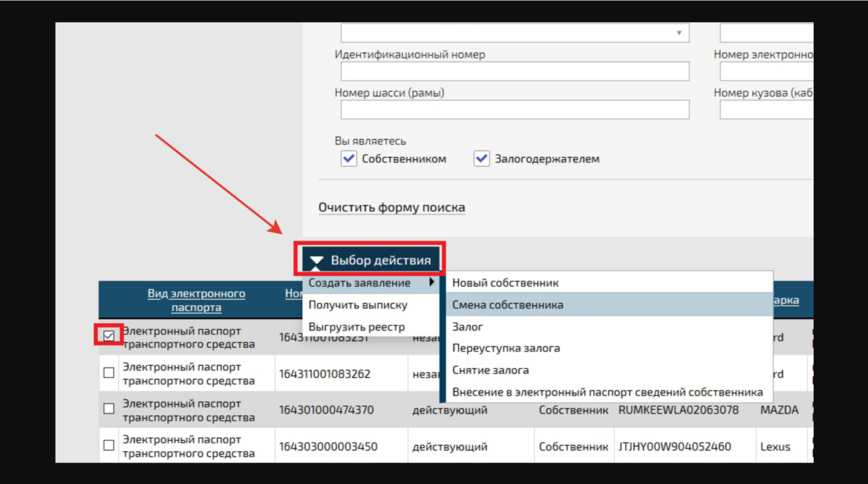Click Очистить форму поиска link
This screenshot has height=484, width=868.
391,207
